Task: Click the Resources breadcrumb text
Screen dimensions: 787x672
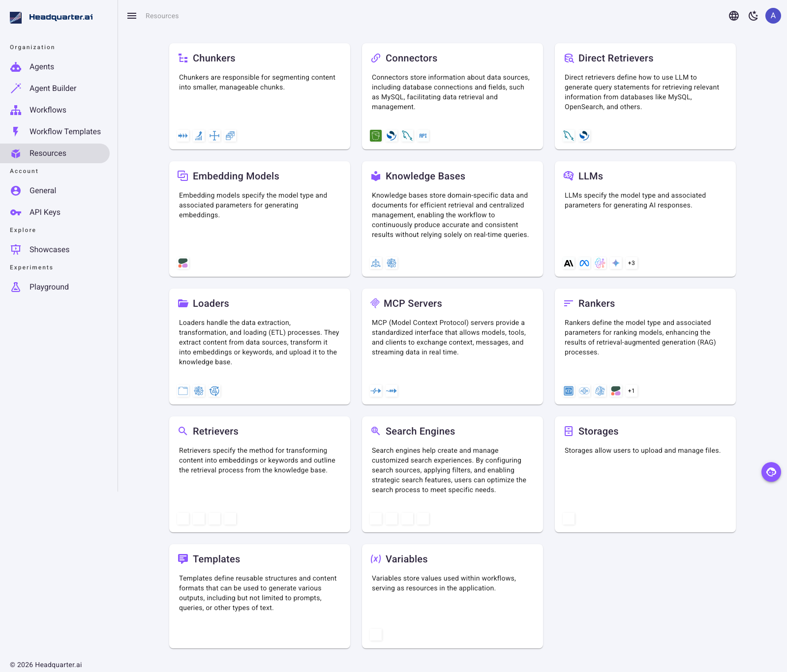Action: click(162, 16)
